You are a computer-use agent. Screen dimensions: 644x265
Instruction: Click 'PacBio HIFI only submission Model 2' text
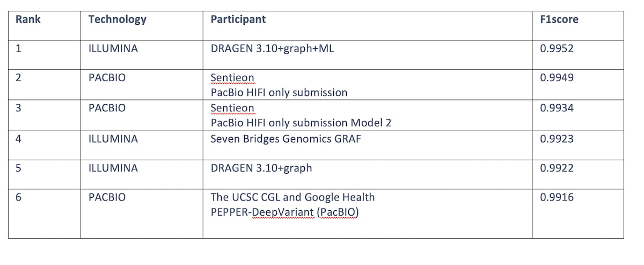click(301, 123)
